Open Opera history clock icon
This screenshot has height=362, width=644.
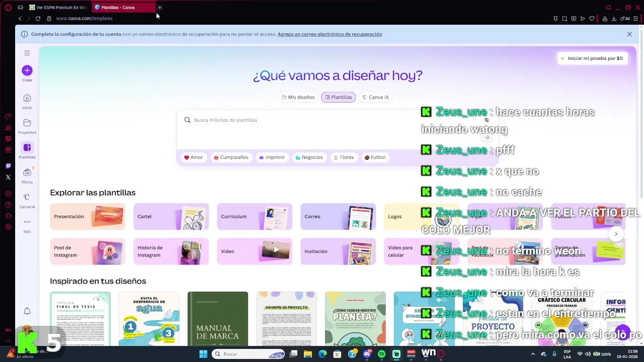point(8,205)
